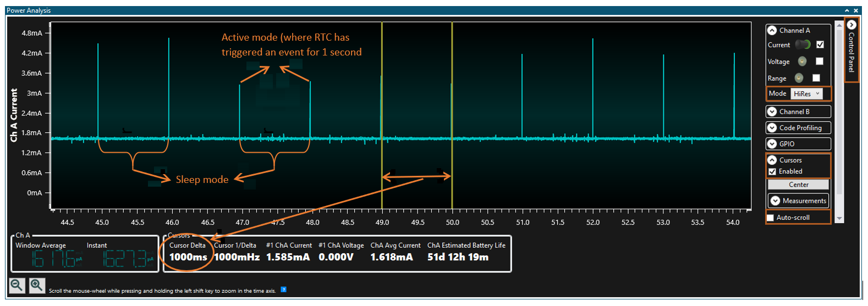Turn on Auto-scroll
The width and height of the screenshot is (868, 306).
771,218
